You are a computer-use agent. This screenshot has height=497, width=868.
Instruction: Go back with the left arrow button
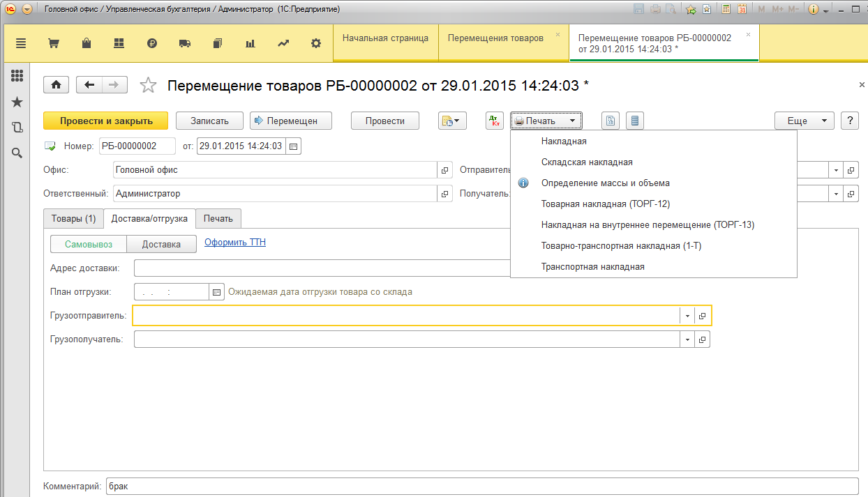click(89, 84)
